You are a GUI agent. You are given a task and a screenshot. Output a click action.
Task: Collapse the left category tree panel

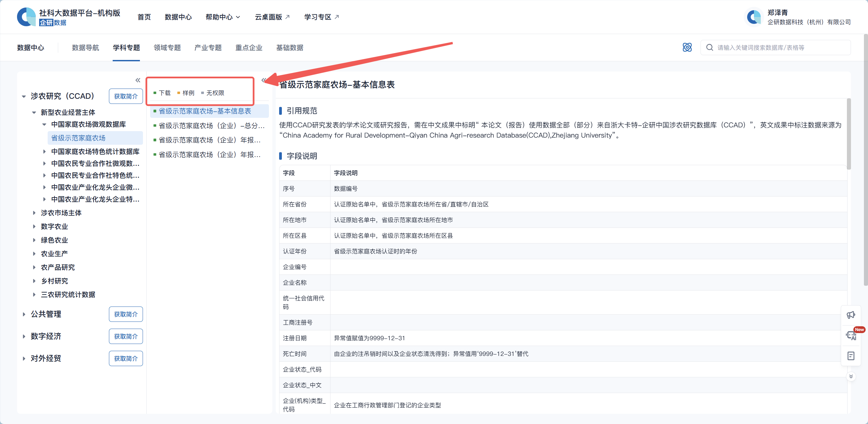(138, 80)
